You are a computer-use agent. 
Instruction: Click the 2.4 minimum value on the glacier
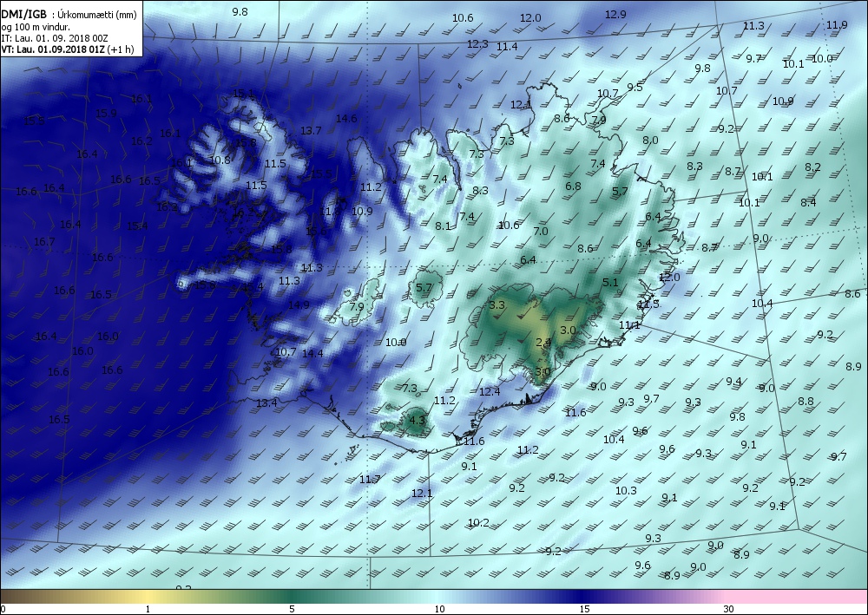pyautogui.click(x=543, y=343)
